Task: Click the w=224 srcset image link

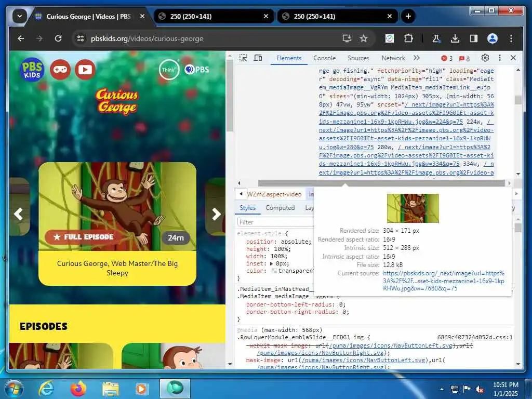Action: (x=406, y=113)
